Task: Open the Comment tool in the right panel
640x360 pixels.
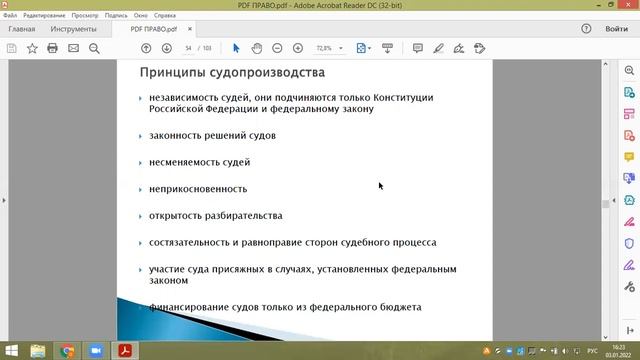Action: (629, 157)
